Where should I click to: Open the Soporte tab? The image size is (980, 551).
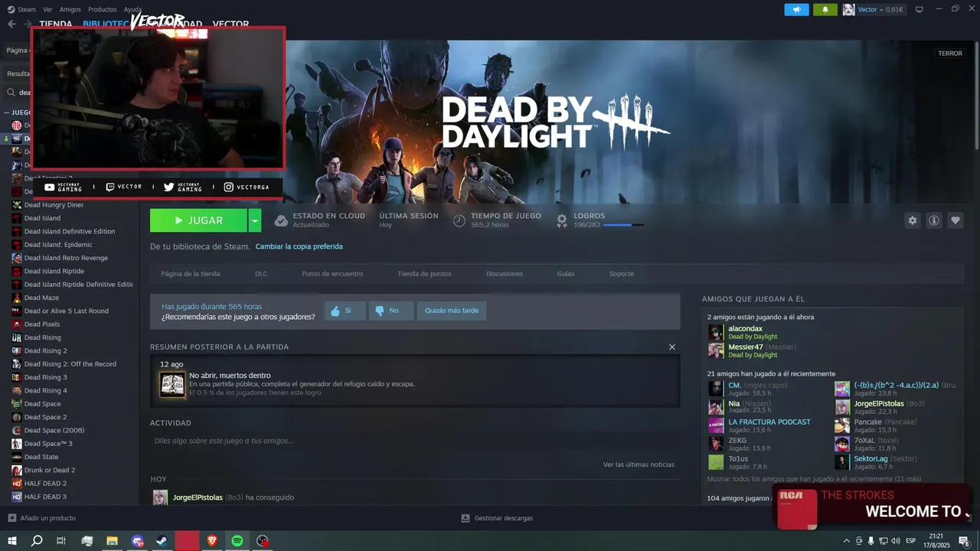coord(622,274)
